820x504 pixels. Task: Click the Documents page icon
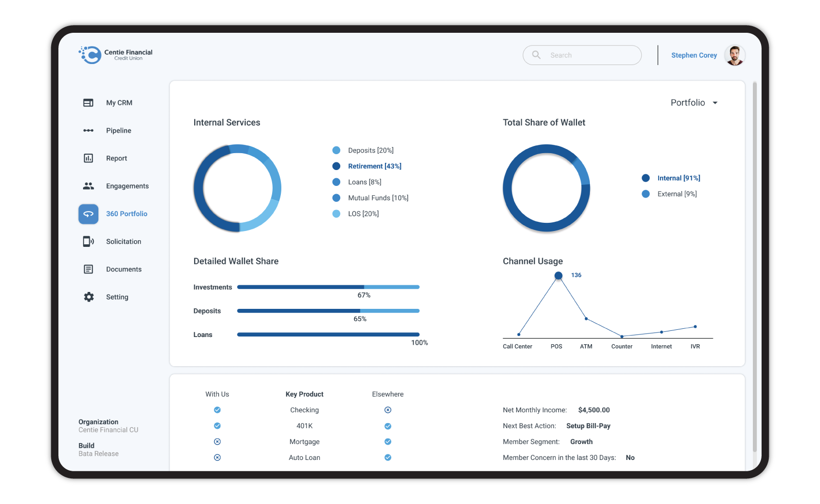click(x=88, y=269)
